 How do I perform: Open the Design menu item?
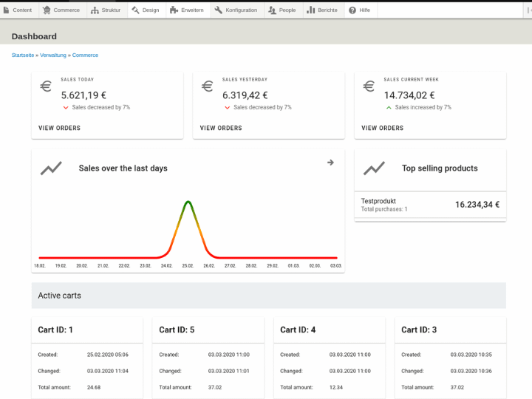[x=147, y=10]
